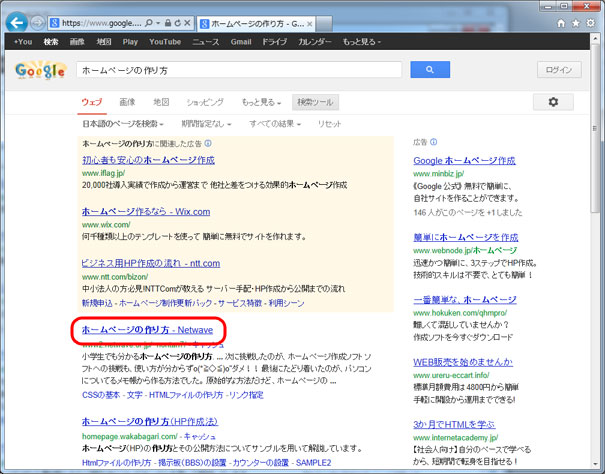The height and width of the screenshot is (474, 605).
Task: Open the ホームページの作り方(HP作成法) result
Action: 150,422
